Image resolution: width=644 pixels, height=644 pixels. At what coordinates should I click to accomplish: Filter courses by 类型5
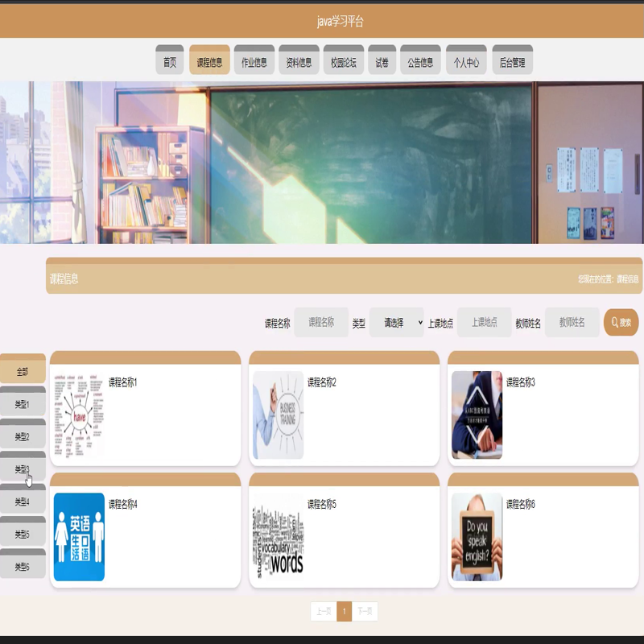tap(23, 531)
